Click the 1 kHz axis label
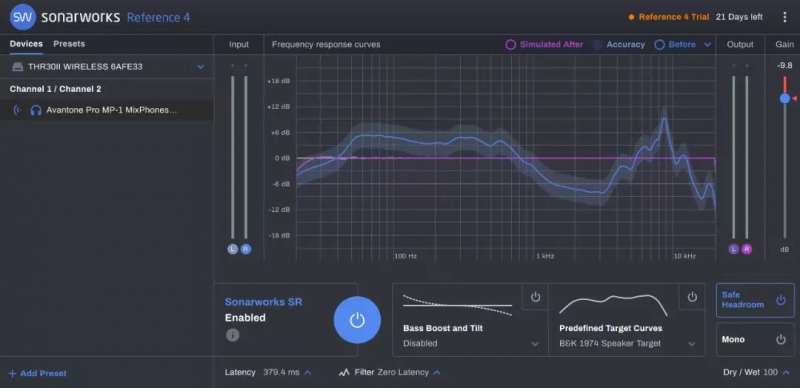 (544, 256)
